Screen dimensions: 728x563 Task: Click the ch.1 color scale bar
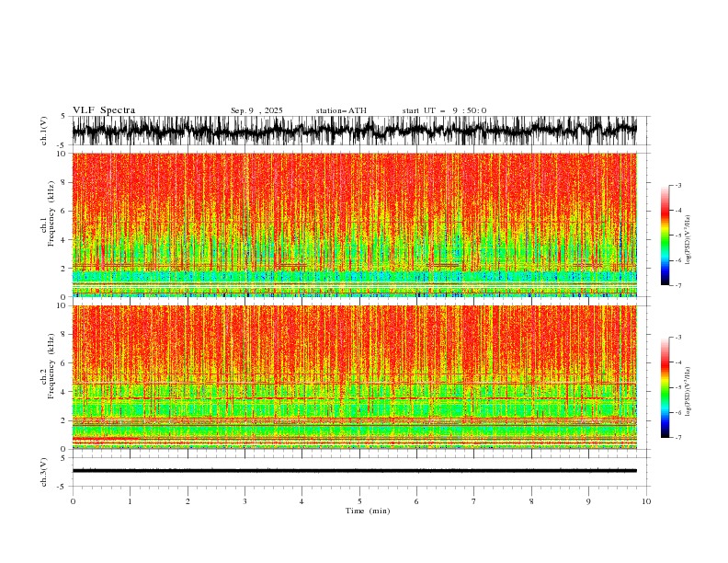pyautogui.click(x=665, y=235)
